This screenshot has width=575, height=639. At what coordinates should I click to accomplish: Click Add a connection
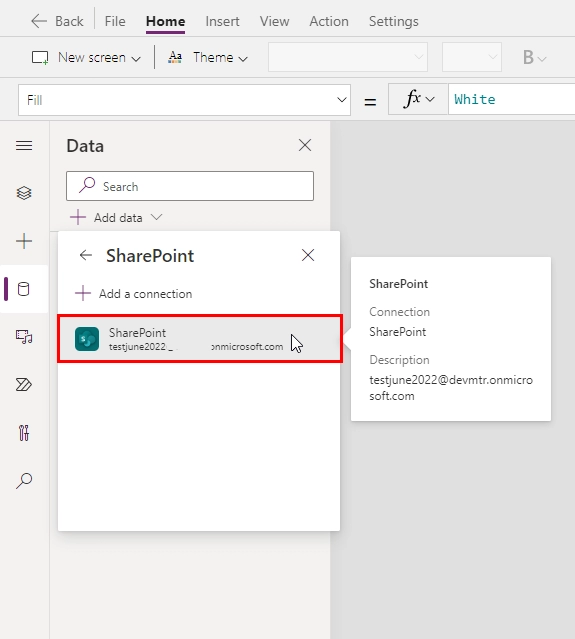click(x=134, y=294)
